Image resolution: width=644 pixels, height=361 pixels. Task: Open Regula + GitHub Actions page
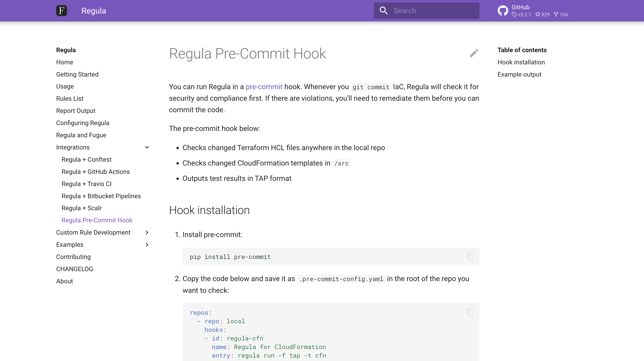[96, 172]
